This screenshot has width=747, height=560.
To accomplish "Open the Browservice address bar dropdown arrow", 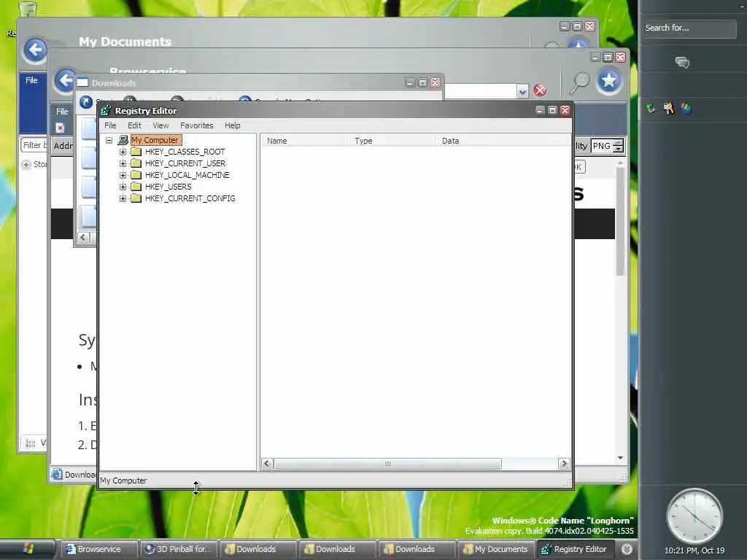I will click(522, 91).
